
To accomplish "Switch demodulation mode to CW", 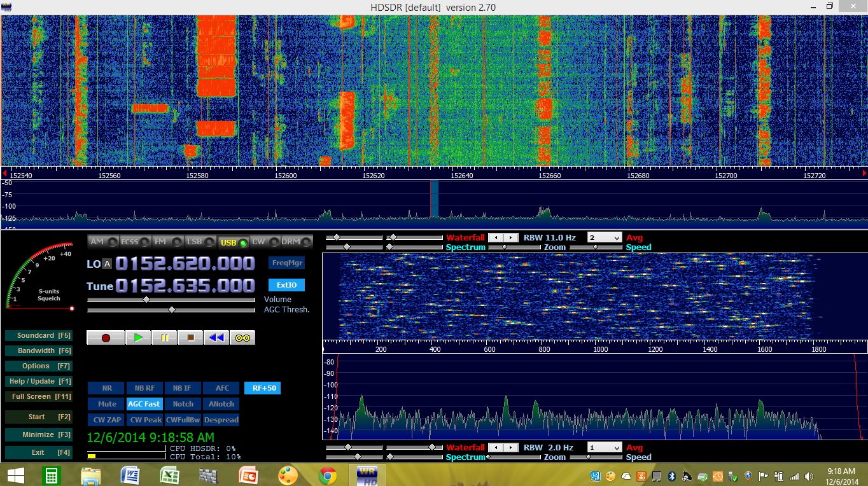I will (x=265, y=242).
